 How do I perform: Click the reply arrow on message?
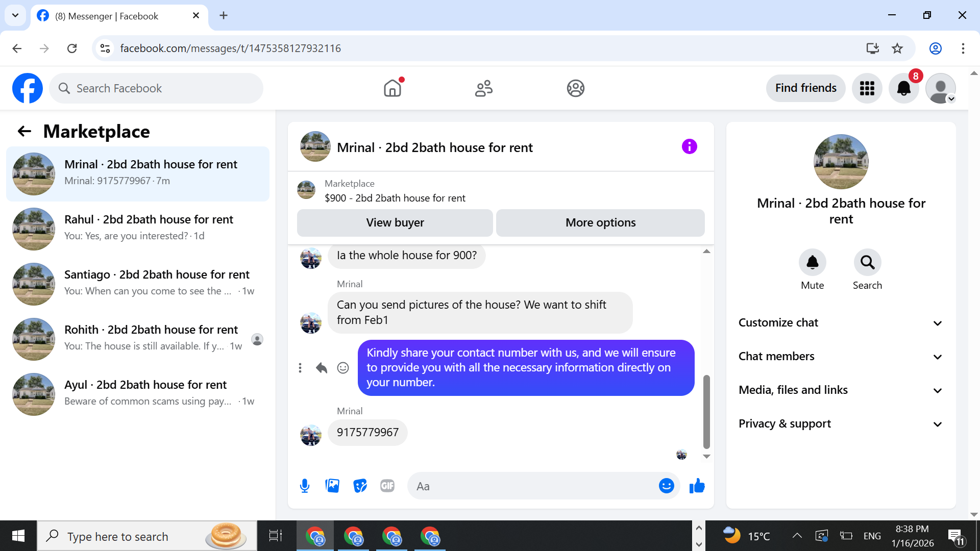[321, 368]
